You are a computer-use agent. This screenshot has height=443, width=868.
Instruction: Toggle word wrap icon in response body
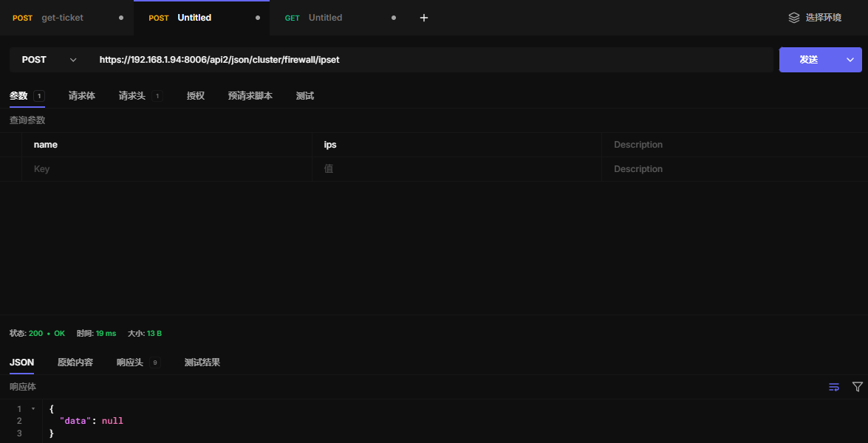coord(834,387)
